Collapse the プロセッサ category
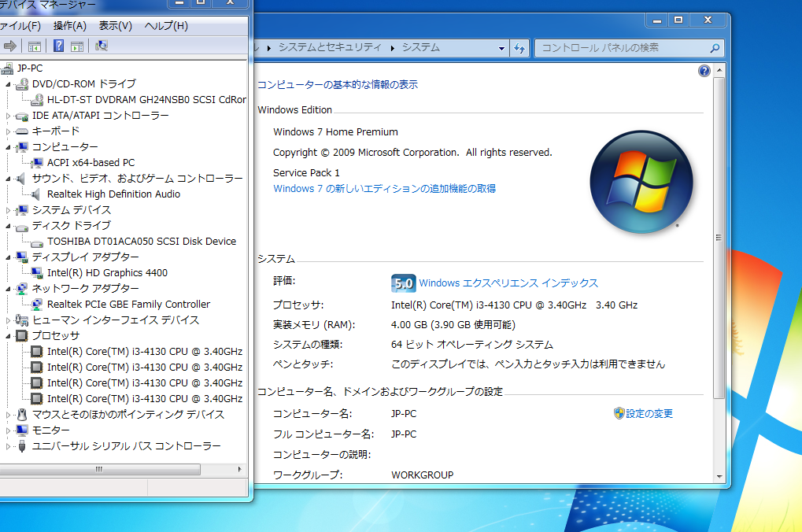This screenshot has width=802, height=532. 6,335
